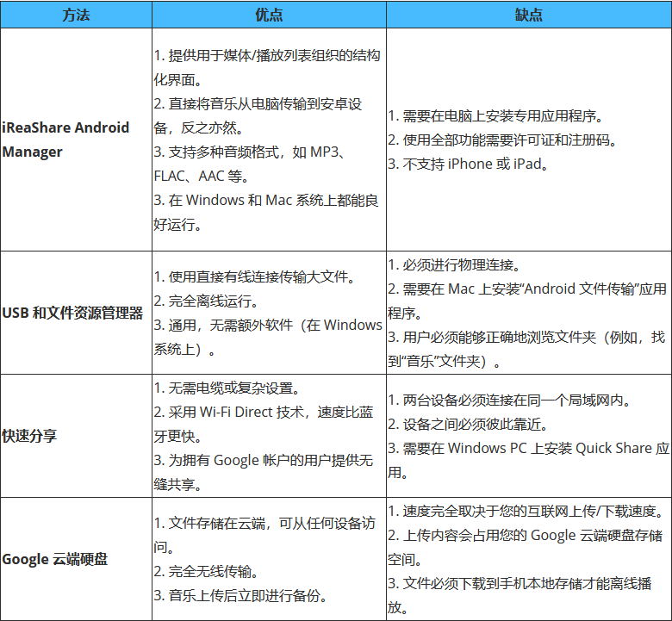Click text 提供用于媒体/播放列表组织的结构化界面
The height and width of the screenshot is (621, 672).
[267, 67]
